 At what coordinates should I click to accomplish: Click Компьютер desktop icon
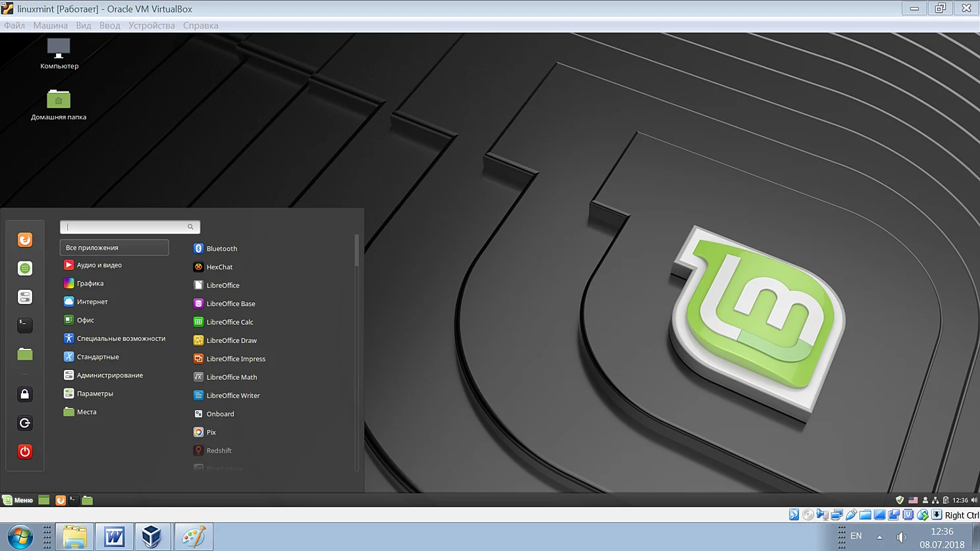point(59,54)
